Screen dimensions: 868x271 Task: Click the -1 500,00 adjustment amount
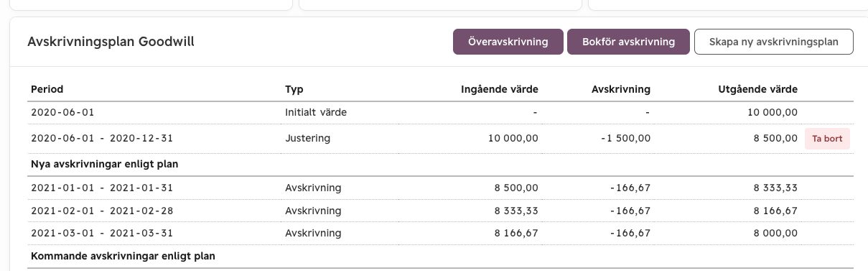pos(625,138)
